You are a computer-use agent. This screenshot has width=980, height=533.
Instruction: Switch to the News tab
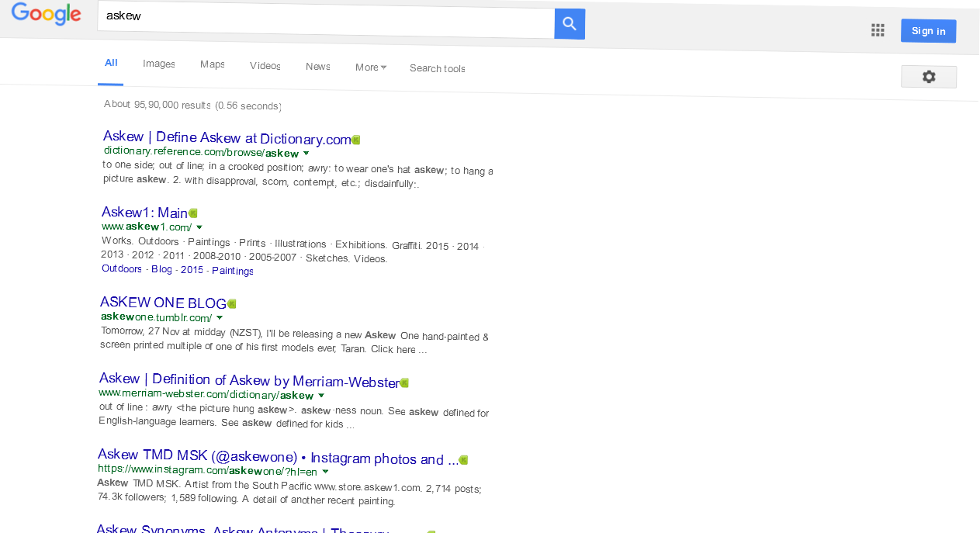point(318,67)
